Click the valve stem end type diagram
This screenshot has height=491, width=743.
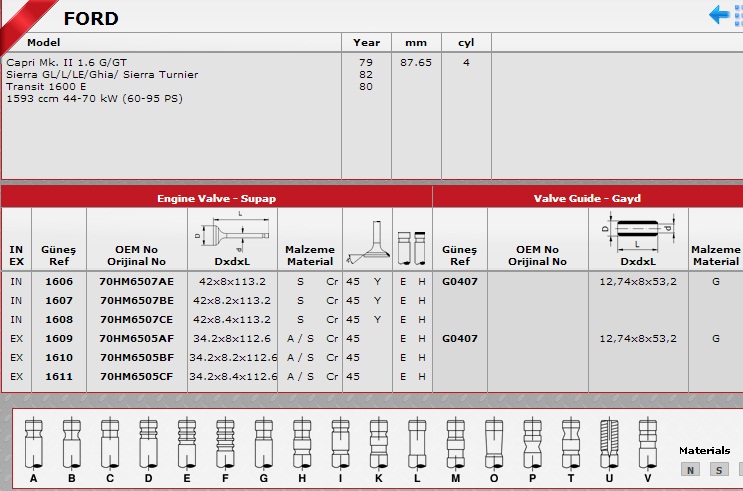pyautogui.click(x=412, y=248)
